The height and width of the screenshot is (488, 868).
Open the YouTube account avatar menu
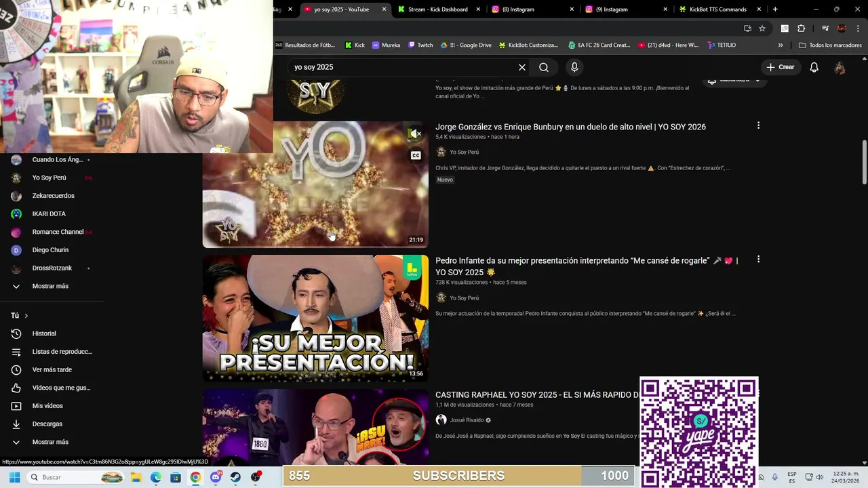coord(840,67)
